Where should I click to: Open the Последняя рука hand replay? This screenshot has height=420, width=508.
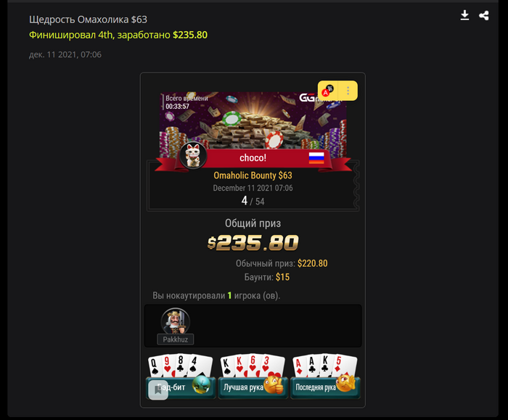(325, 387)
